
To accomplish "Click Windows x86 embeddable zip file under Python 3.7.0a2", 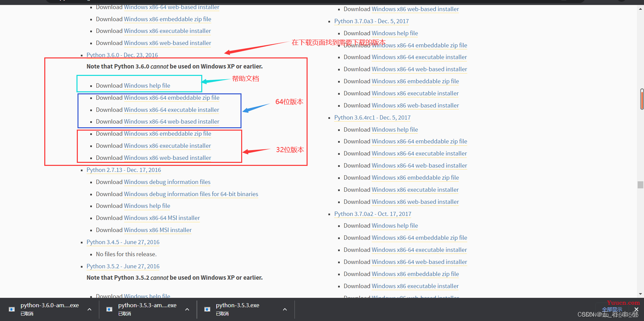I will (415, 274).
